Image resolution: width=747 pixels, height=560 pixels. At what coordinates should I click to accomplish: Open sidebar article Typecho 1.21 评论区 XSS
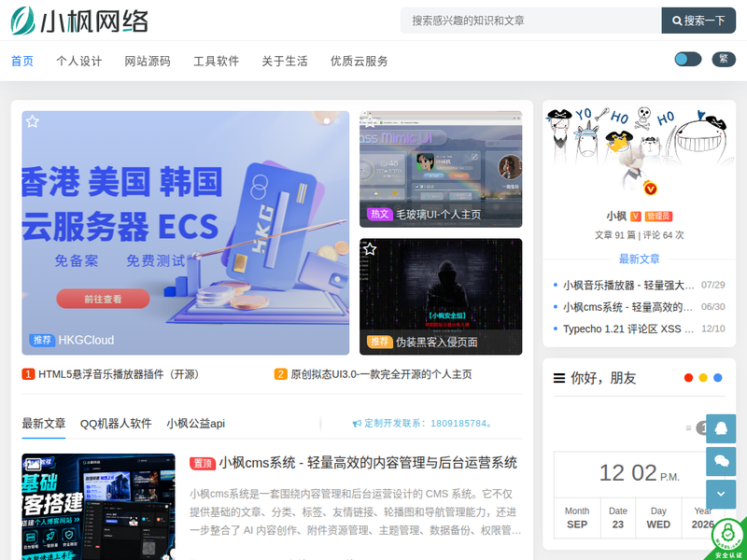point(627,329)
